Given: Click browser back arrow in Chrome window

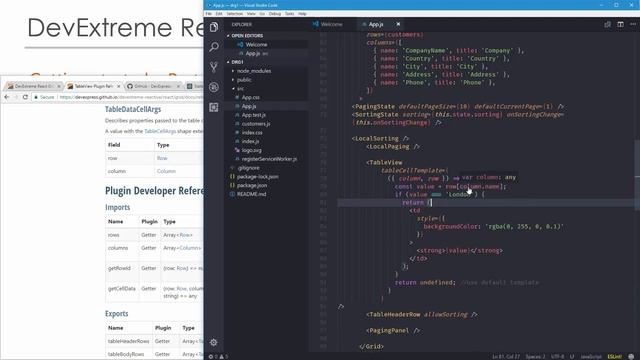Looking at the screenshot, I should tap(7, 97).
